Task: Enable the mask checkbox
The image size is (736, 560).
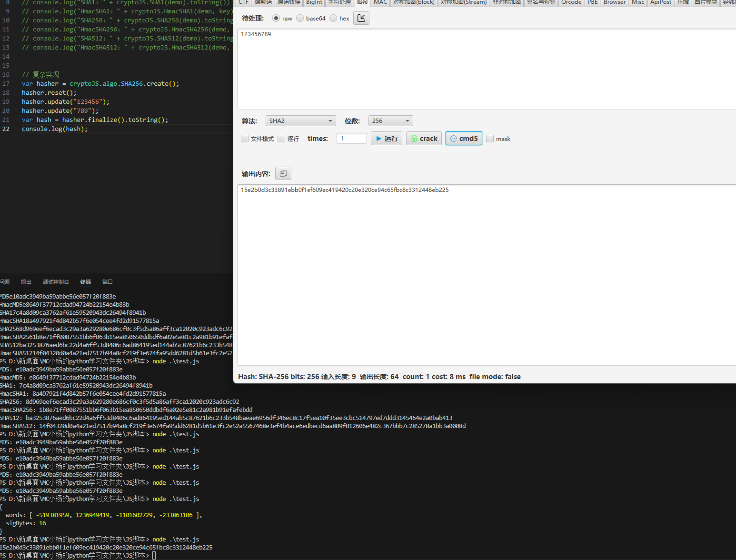Action: pos(490,139)
